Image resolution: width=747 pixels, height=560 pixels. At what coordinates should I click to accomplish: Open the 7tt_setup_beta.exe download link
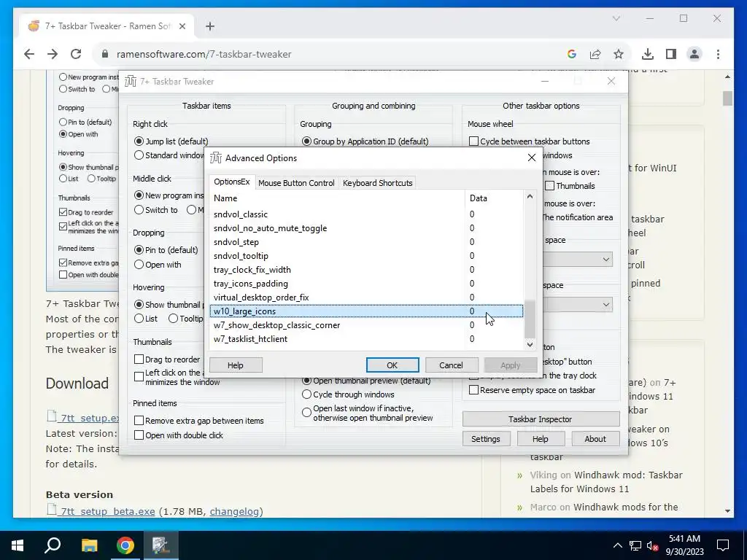point(108,511)
